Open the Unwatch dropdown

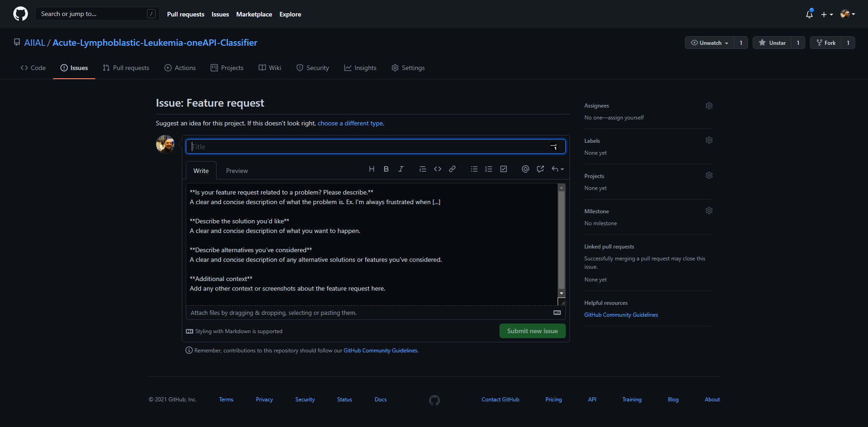pyautogui.click(x=710, y=43)
